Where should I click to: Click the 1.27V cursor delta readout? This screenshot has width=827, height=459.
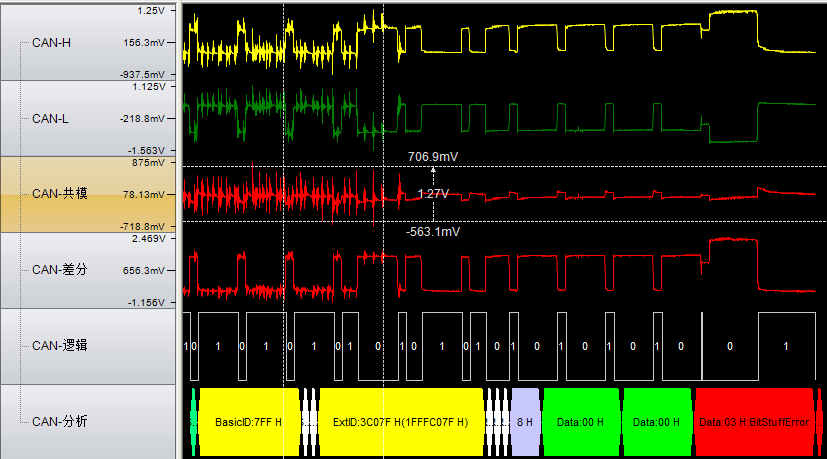433,193
